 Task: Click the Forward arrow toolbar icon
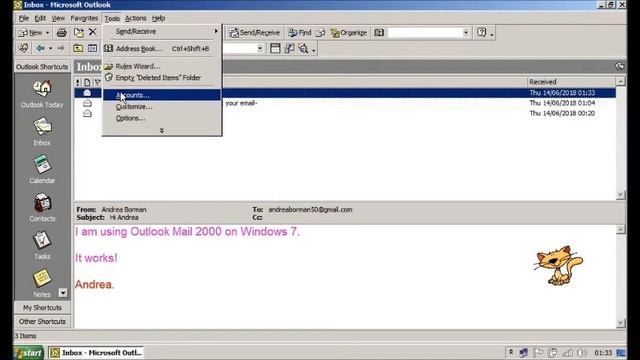pos(61,48)
